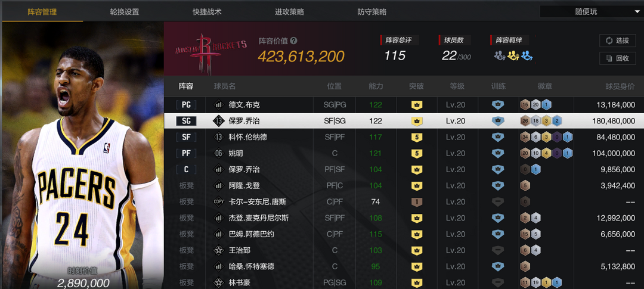Click the 时刻价值 2,890,000 label
The image size is (644, 289).
pyautogui.click(x=83, y=278)
